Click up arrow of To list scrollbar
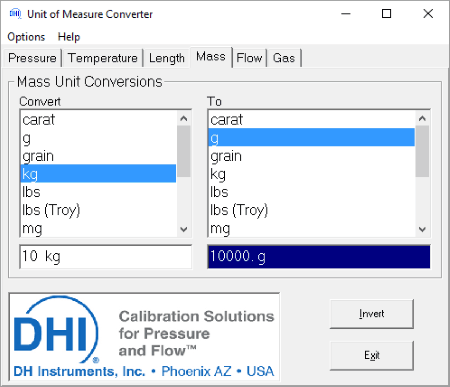 coord(422,118)
